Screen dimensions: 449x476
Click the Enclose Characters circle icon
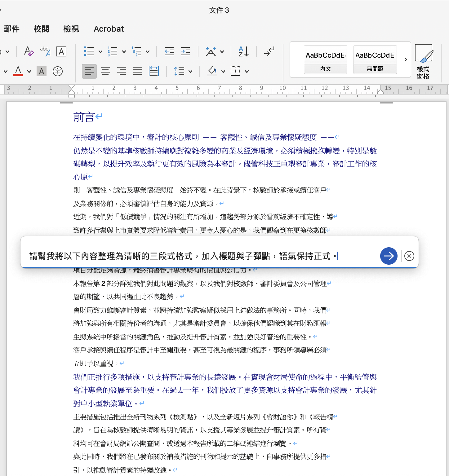(x=58, y=71)
